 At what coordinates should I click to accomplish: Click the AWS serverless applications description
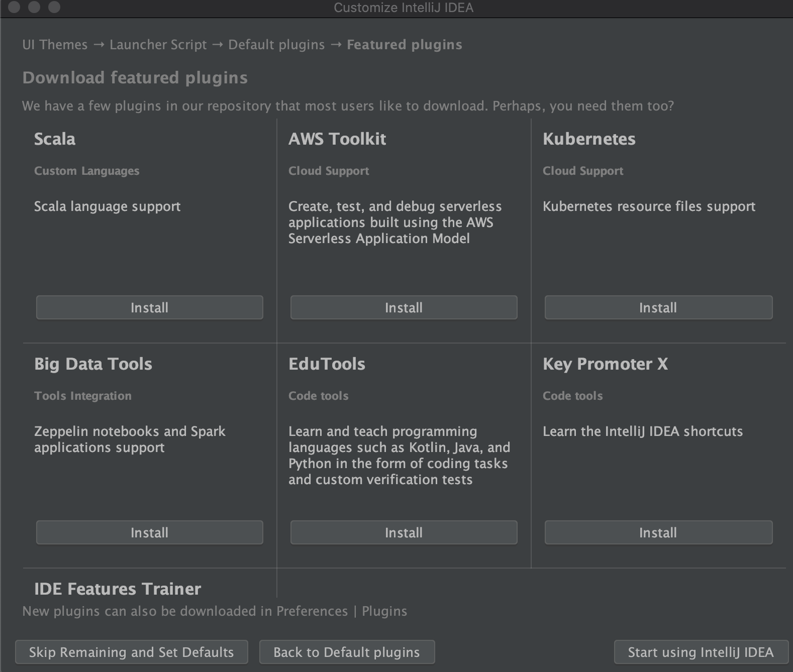click(x=395, y=222)
